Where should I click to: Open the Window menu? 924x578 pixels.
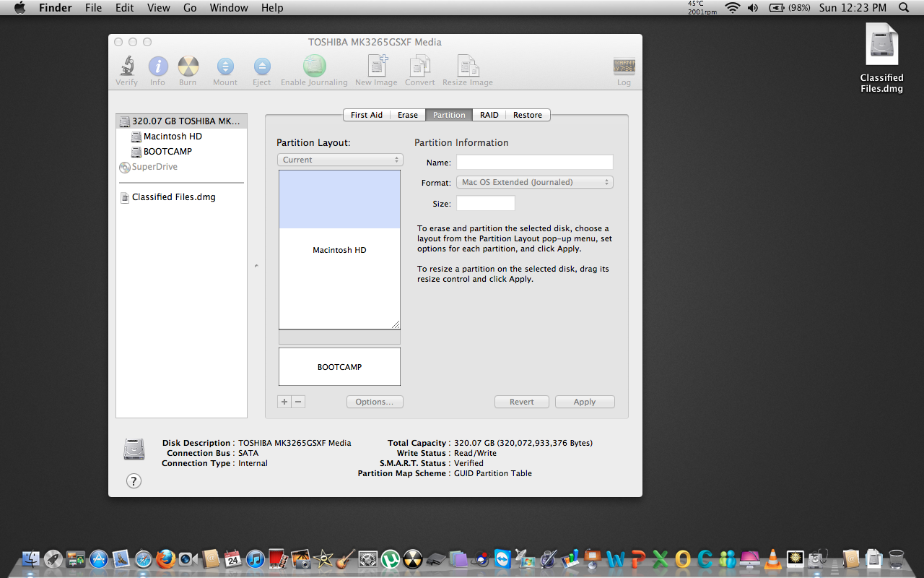coord(228,8)
